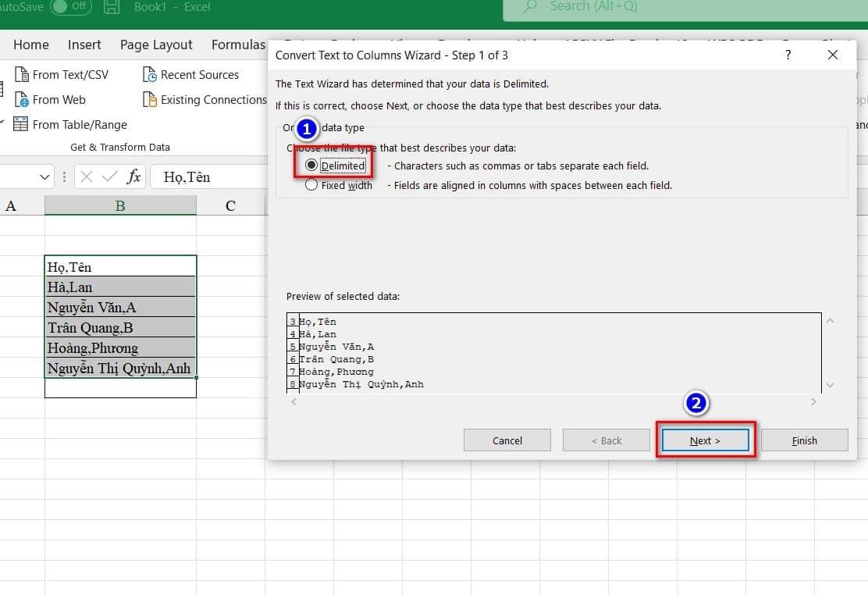Screen dimensions: 868x595
Task: Expand the Name Box dropdown arrow
Action: pos(44,177)
